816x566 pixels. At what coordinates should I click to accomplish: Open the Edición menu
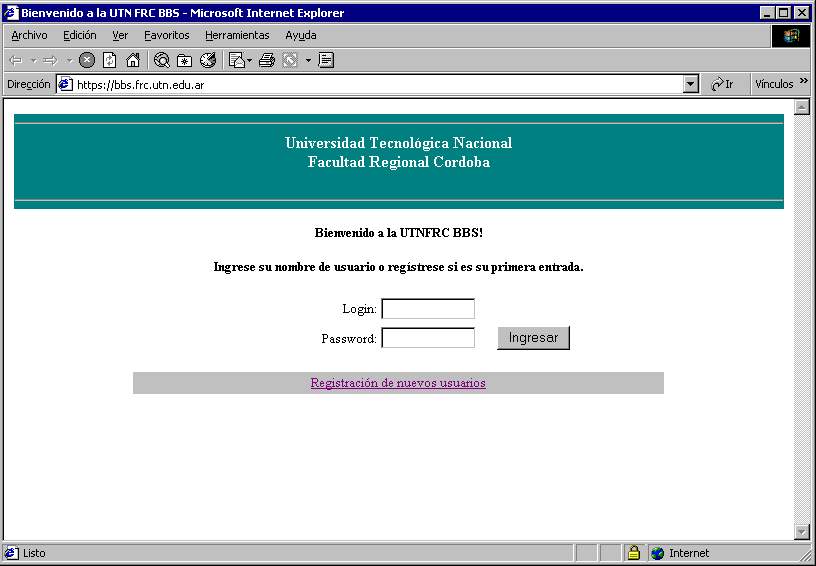coord(80,35)
